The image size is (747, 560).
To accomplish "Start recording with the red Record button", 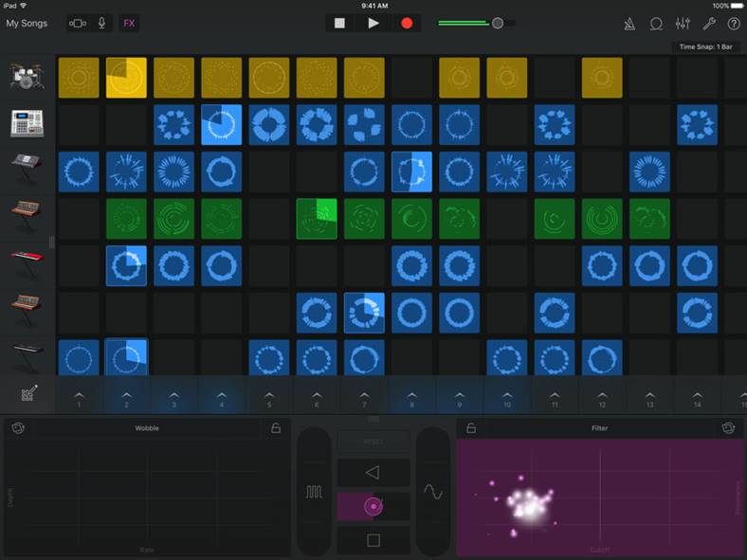I will coord(407,24).
